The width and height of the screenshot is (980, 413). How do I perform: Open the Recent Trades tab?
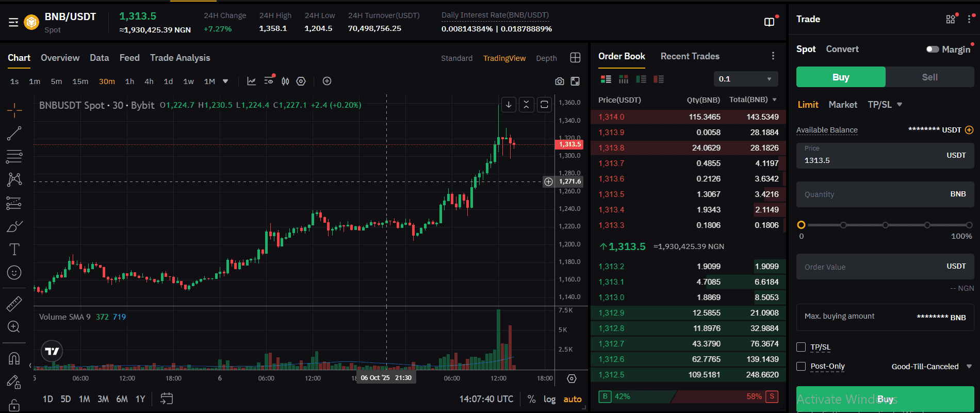pos(690,56)
